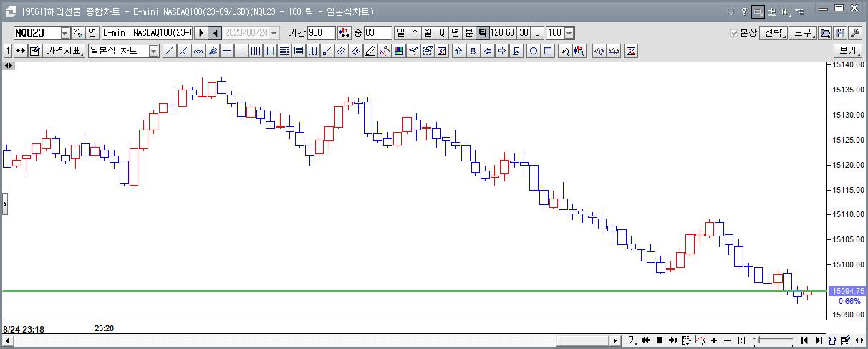Viewport: 868px width, 349px height.
Task: Click the symbol search magnifier icon
Action: coord(78,33)
